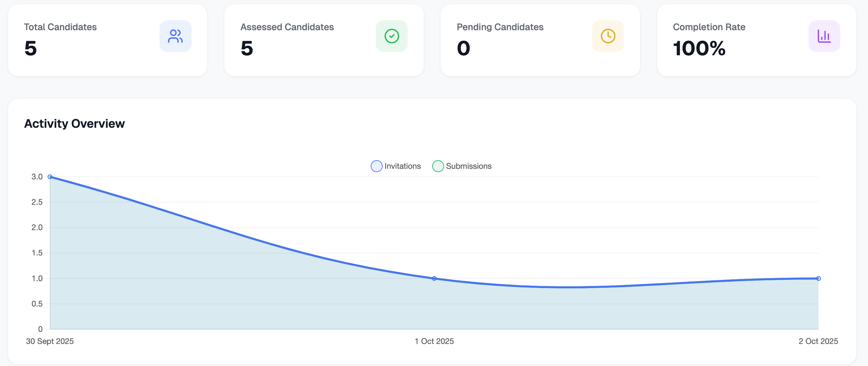
Task: Click the green Submissions legend circle
Action: pos(439,166)
